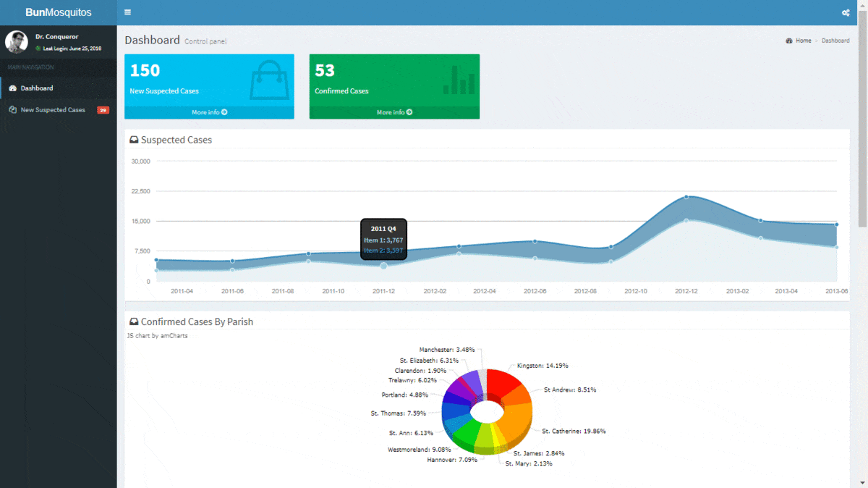Click the Last Login: June 25, 2016 text

point(72,49)
